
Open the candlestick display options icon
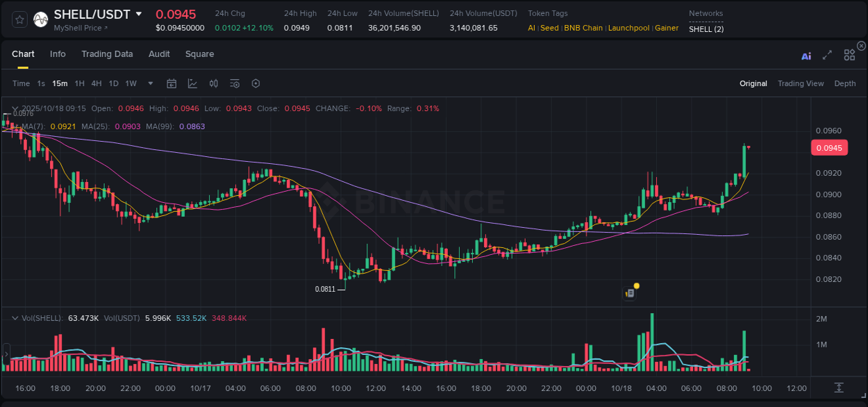tap(213, 83)
